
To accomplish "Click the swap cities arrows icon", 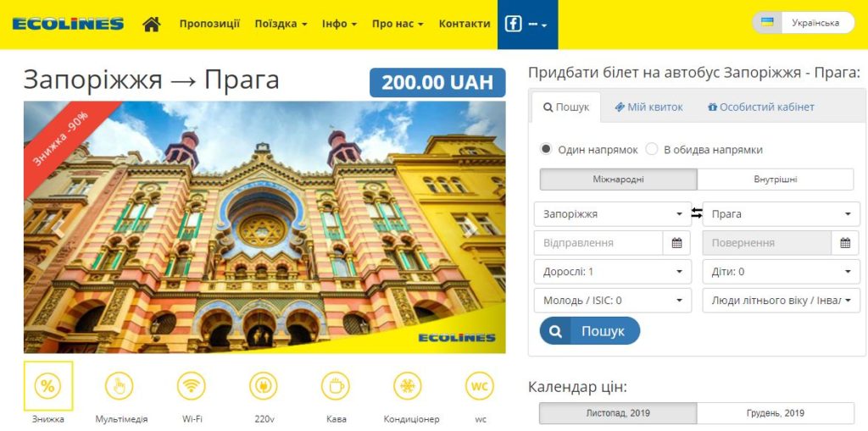I will pyautogui.click(x=697, y=213).
